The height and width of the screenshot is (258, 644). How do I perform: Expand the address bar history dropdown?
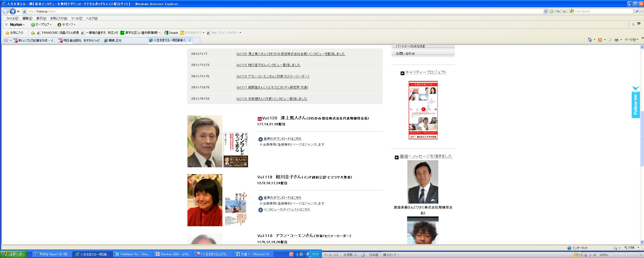pos(545,11)
